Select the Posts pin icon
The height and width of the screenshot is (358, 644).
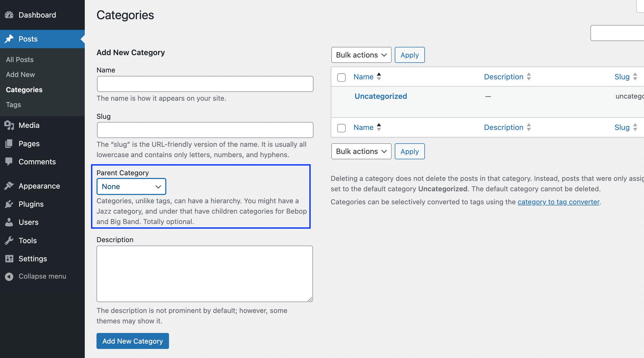[x=10, y=39]
